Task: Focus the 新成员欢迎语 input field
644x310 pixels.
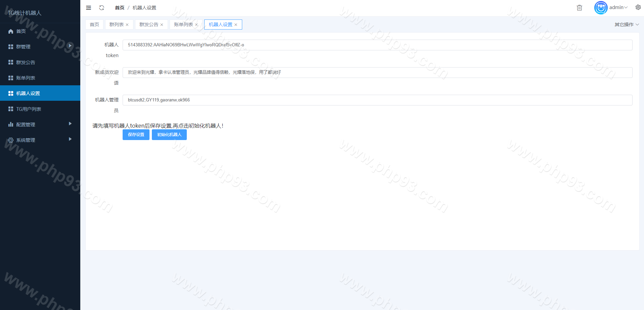Action: pos(377,73)
